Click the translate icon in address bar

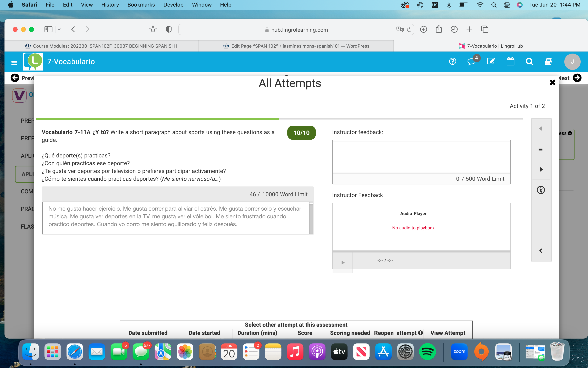pyautogui.click(x=400, y=29)
